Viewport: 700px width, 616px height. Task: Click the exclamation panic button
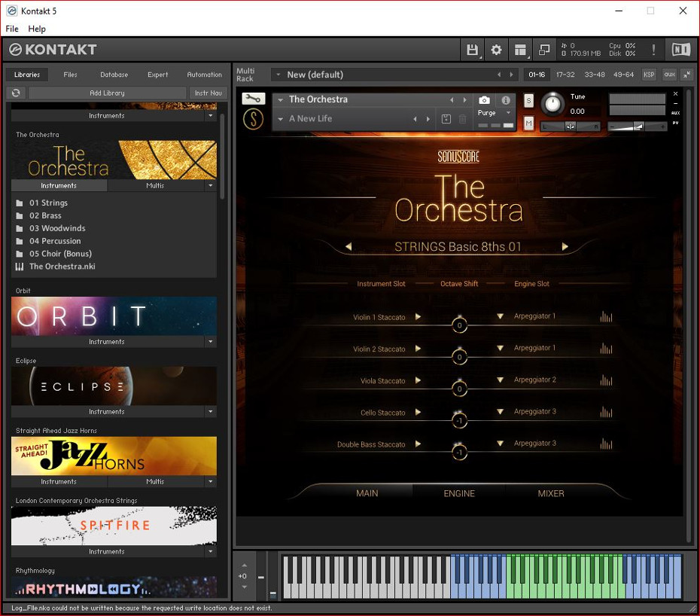pos(653,50)
